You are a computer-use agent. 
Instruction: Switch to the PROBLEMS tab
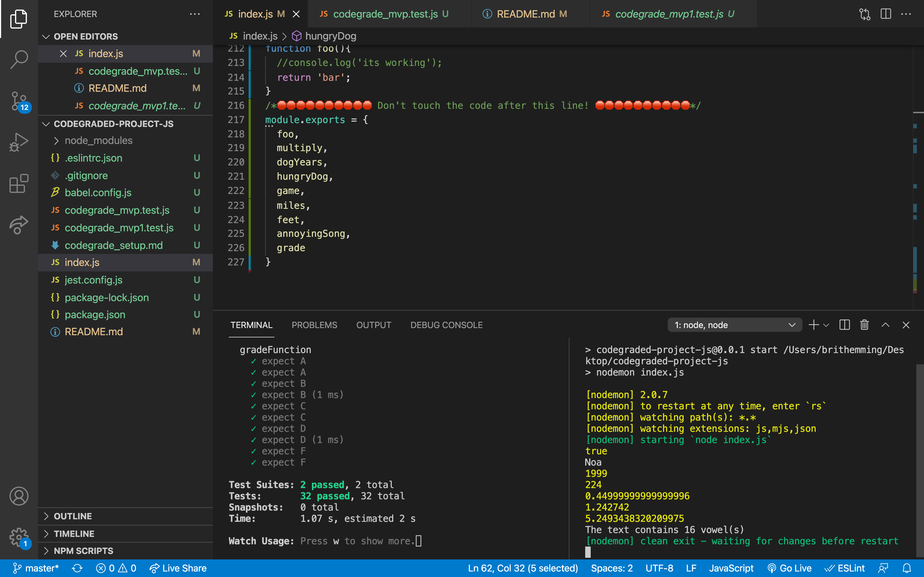pos(314,325)
